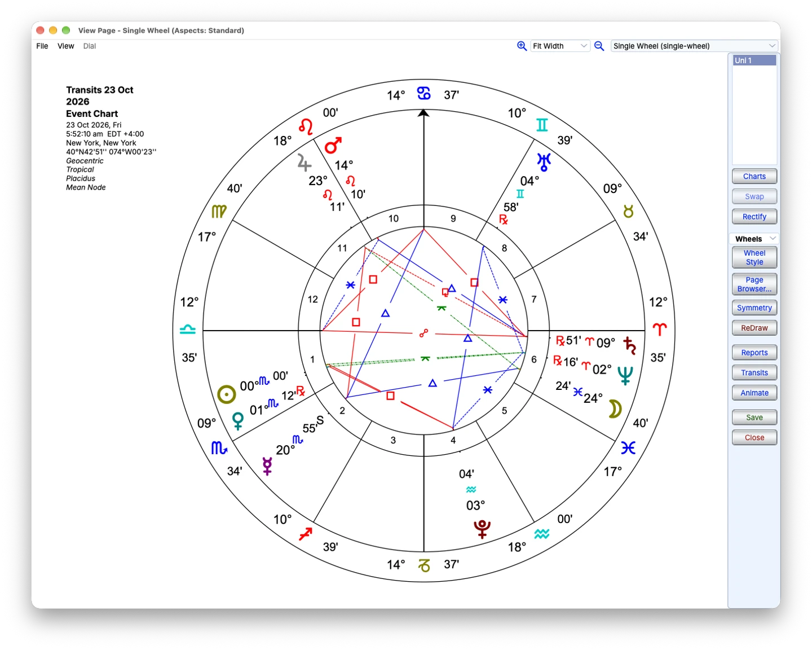Open the Fit Width zoom dropdown
Image resolution: width=812 pixels, height=650 pixels.
tap(560, 46)
